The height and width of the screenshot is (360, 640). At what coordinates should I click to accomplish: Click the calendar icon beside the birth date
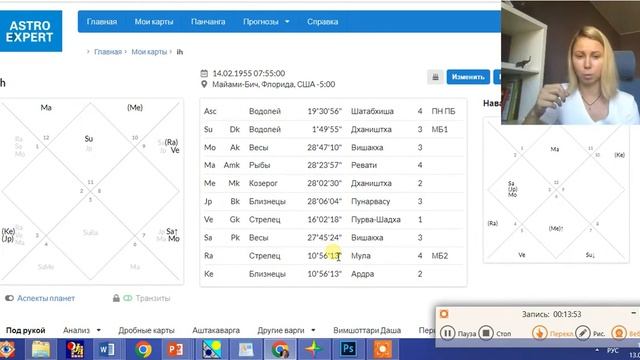[204, 73]
